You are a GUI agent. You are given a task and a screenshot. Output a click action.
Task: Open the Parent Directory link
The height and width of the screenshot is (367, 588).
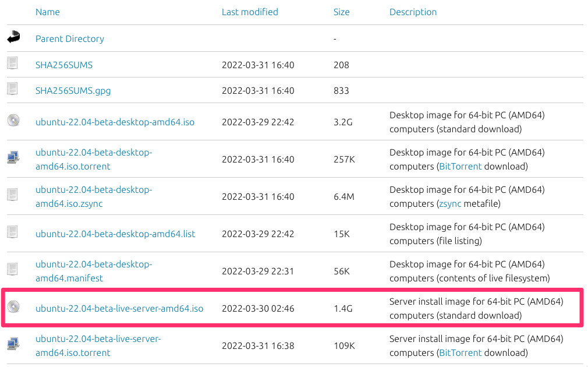tap(70, 38)
